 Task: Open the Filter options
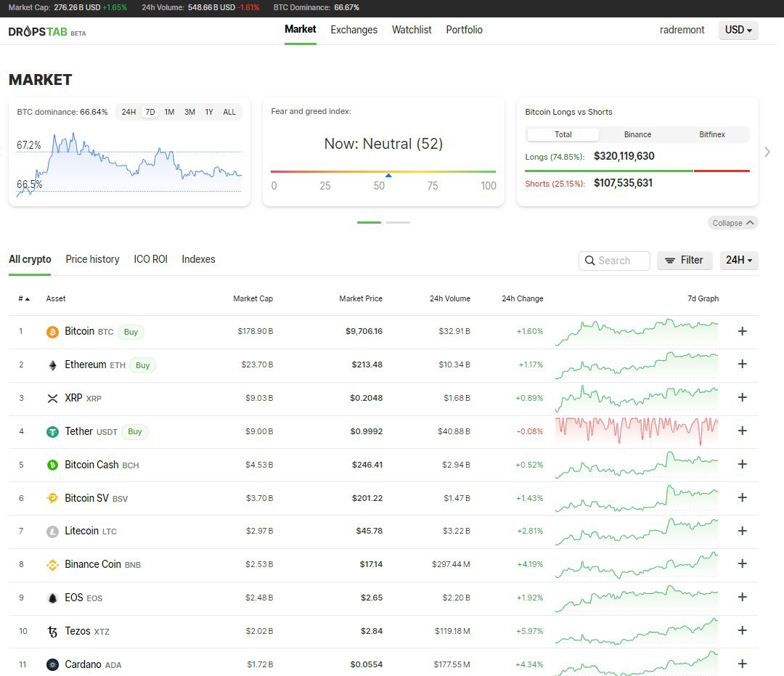tap(685, 260)
